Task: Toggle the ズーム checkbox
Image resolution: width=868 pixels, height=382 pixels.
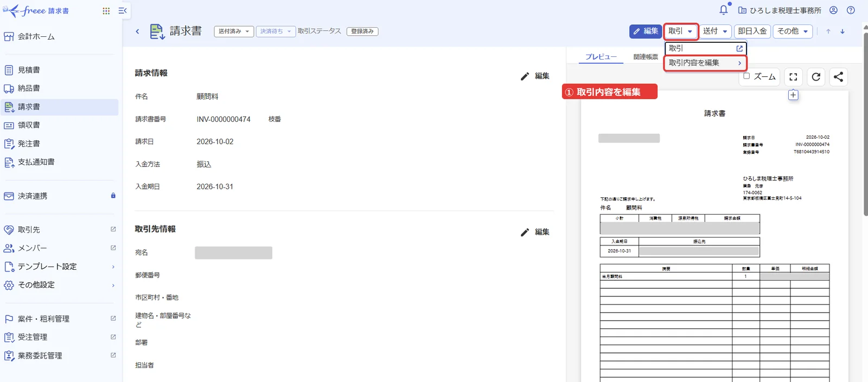Action: [x=746, y=76]
